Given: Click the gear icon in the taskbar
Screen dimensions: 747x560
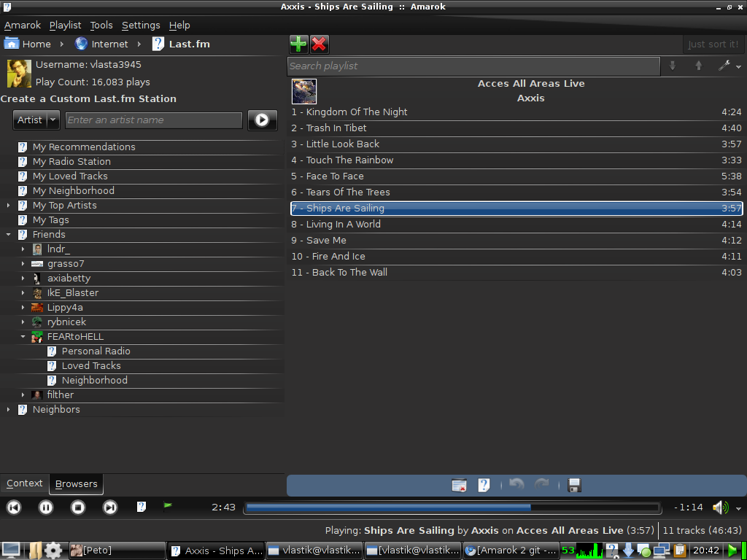Looking at the screenshot, I should [53, 551].
